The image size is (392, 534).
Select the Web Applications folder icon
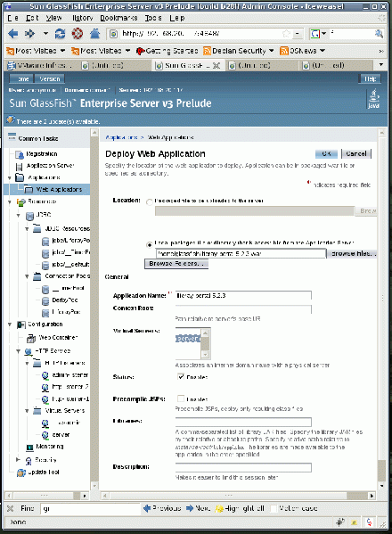click(x=29, y=189)
